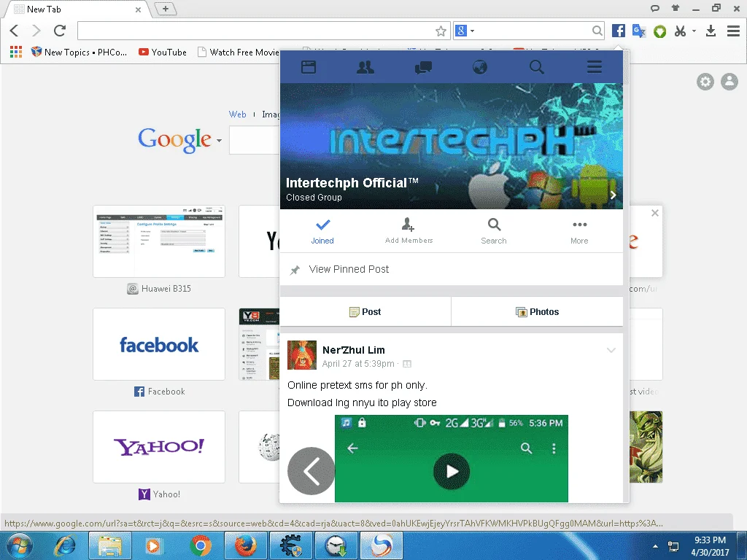Click the browser forward button
The width and height of the screenshot is (747, 560).
point(36,31)
